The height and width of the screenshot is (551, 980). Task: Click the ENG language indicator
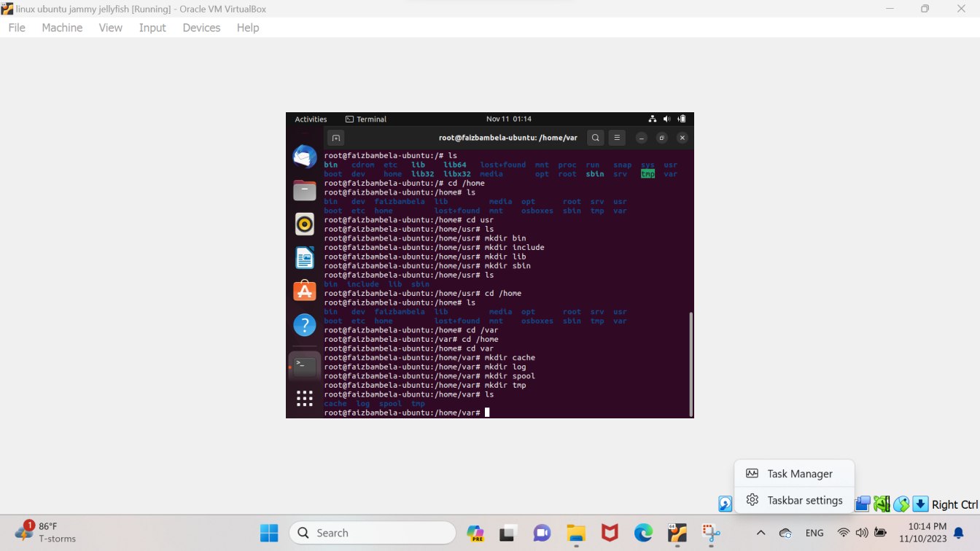814,533
